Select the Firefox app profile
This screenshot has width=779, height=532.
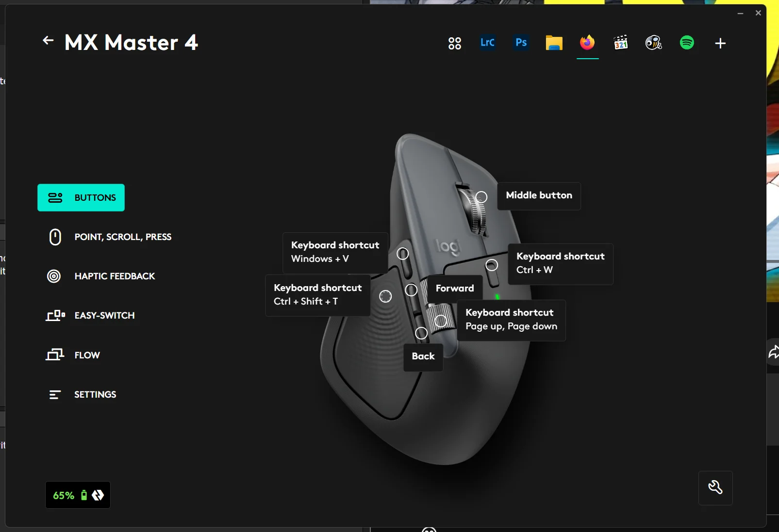click(x=587, y=43)
